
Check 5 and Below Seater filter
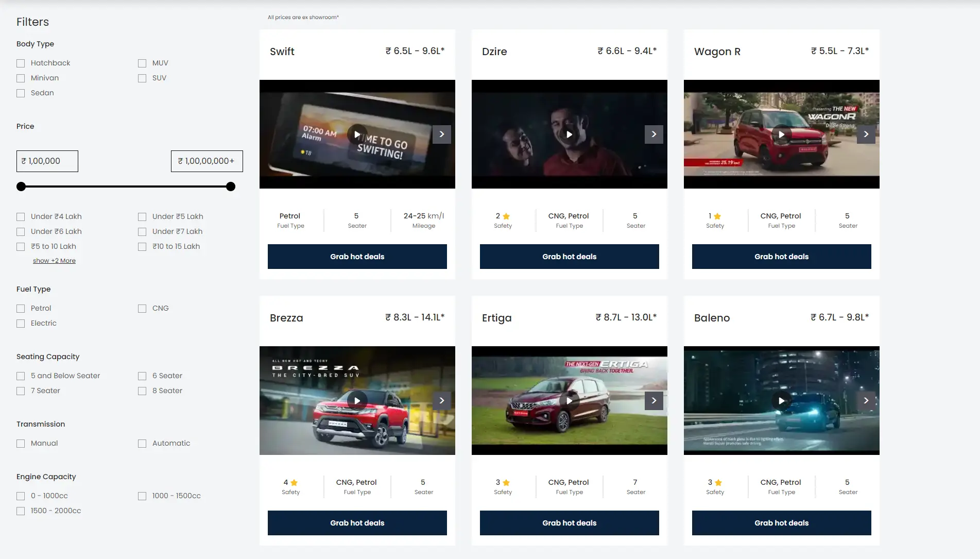(x=21, y=376)
